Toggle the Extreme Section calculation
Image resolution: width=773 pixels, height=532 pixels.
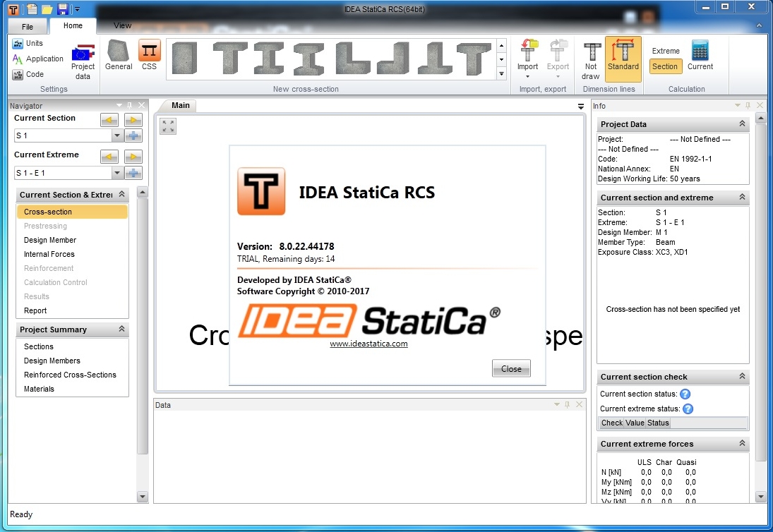665,66
